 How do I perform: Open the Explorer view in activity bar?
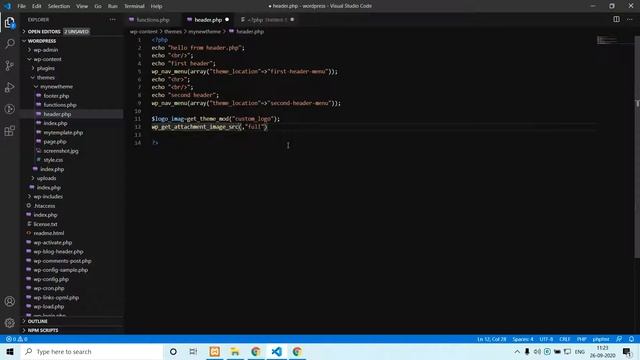coord(10,22)
